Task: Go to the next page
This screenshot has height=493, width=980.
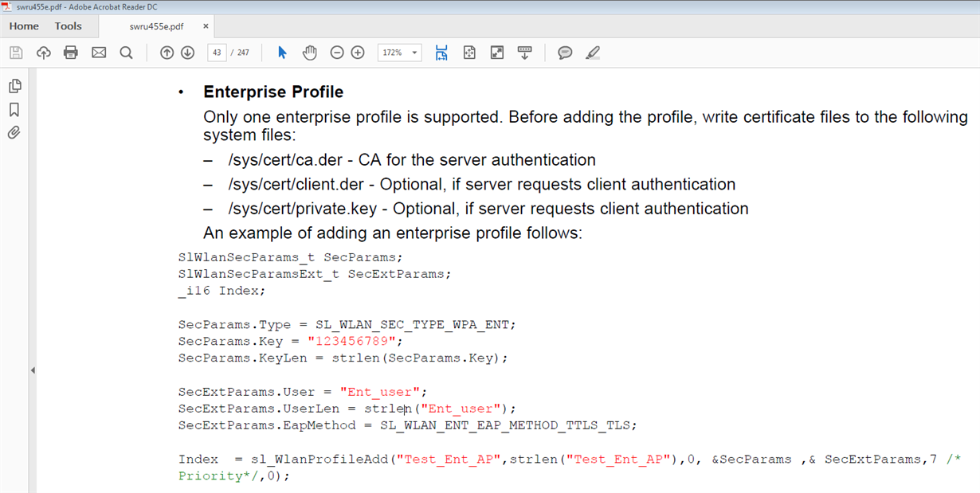Action: (x=187, y=53)
